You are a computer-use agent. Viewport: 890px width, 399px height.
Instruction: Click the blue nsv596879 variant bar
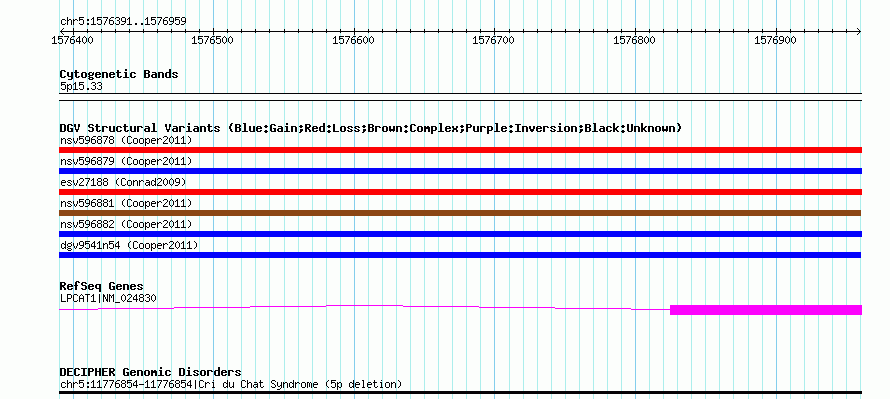click(460, 171)
